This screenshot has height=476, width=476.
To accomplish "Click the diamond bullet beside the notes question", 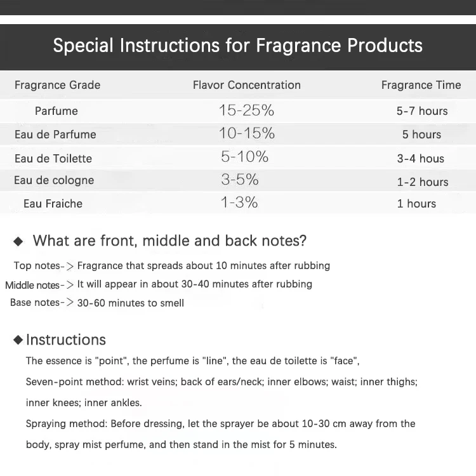I will pyautogui.click(x=18, y=242).
